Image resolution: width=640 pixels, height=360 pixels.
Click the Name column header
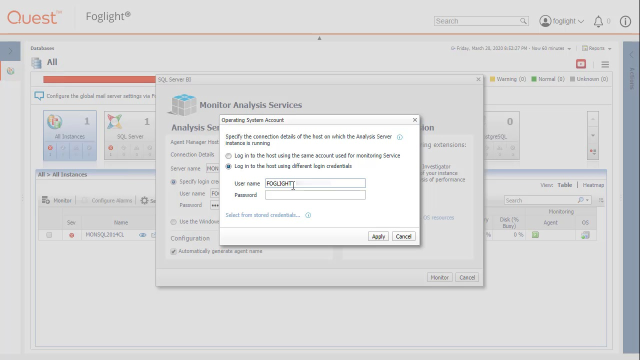[121, 223]
